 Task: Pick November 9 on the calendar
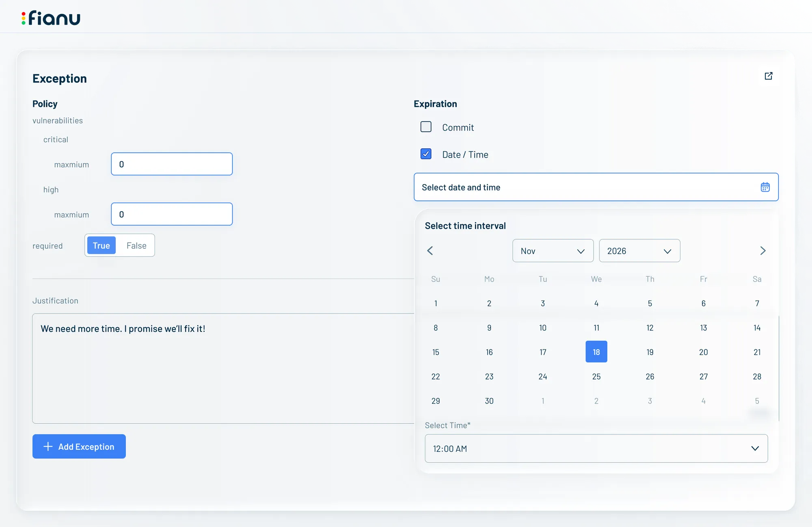point(489,327)
